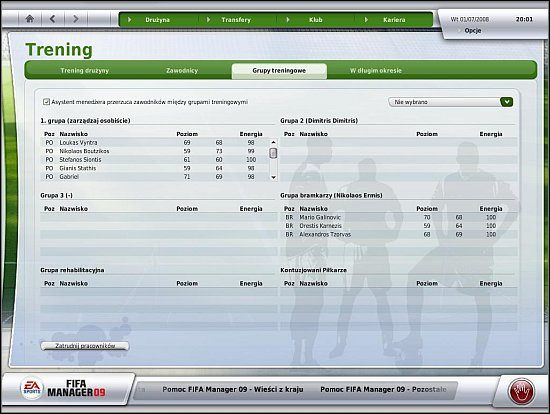Expand dropdown using green arrow button
The width and height of the screenshot is (550, 414).
(507, 102)
